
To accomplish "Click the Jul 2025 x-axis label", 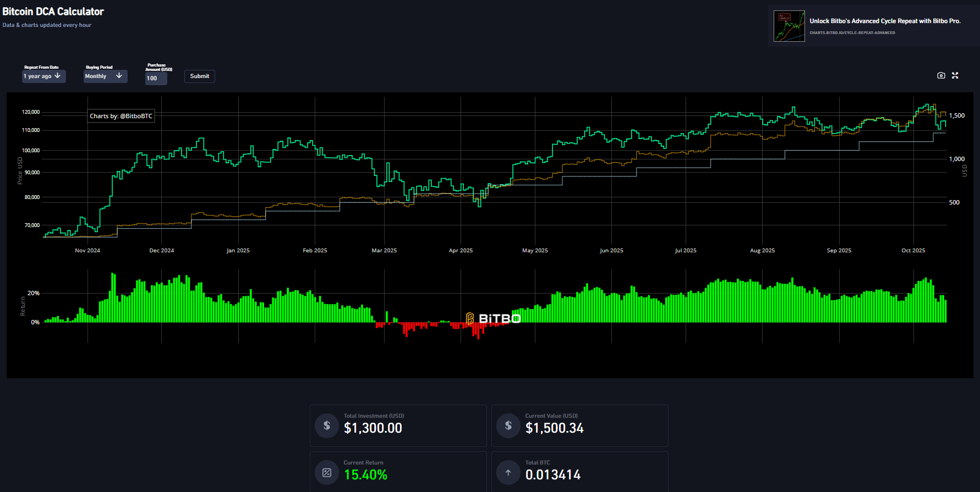I will (686, 251).
